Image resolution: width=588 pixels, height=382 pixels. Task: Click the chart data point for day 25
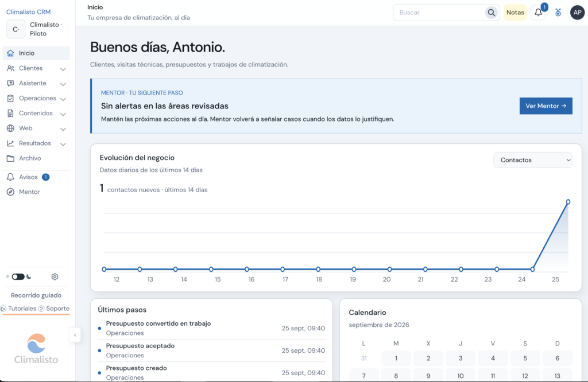[568, 202]
